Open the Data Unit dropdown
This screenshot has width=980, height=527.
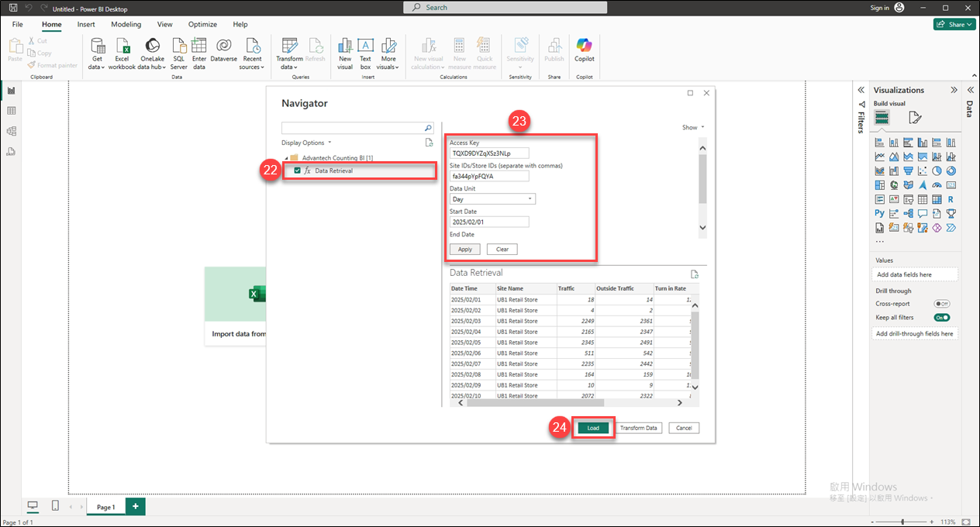point(492,199)
